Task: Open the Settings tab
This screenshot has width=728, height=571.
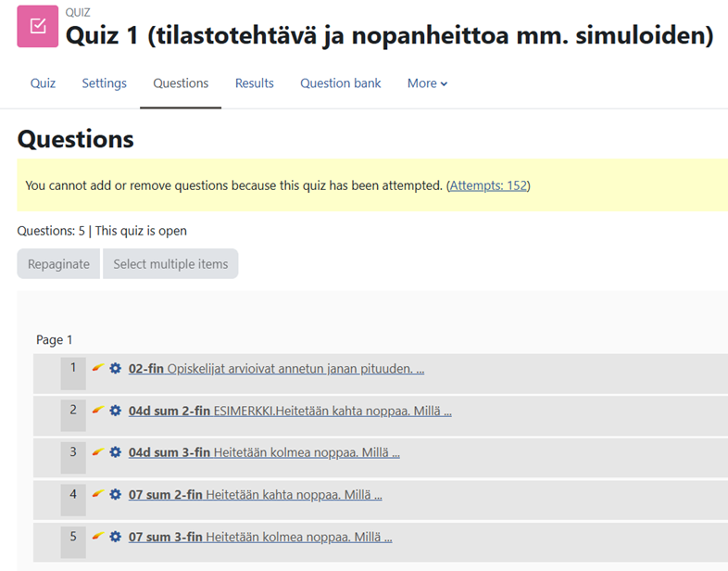Action: pyautogui.click(x=104, y=83)
